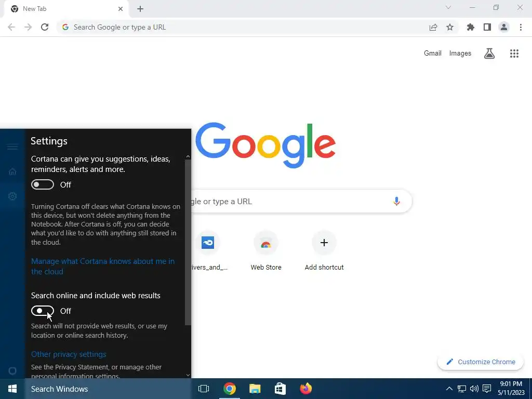This screenshot has width=532, height=399.
Task: Bookmark this tab with the star icon
Action: tap(450, 27)
